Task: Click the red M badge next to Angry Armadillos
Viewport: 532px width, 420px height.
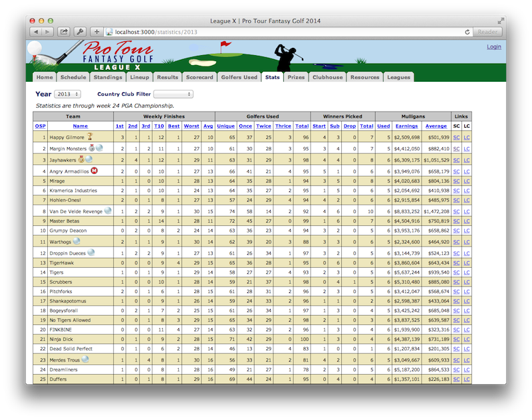Action: point(94,171)
